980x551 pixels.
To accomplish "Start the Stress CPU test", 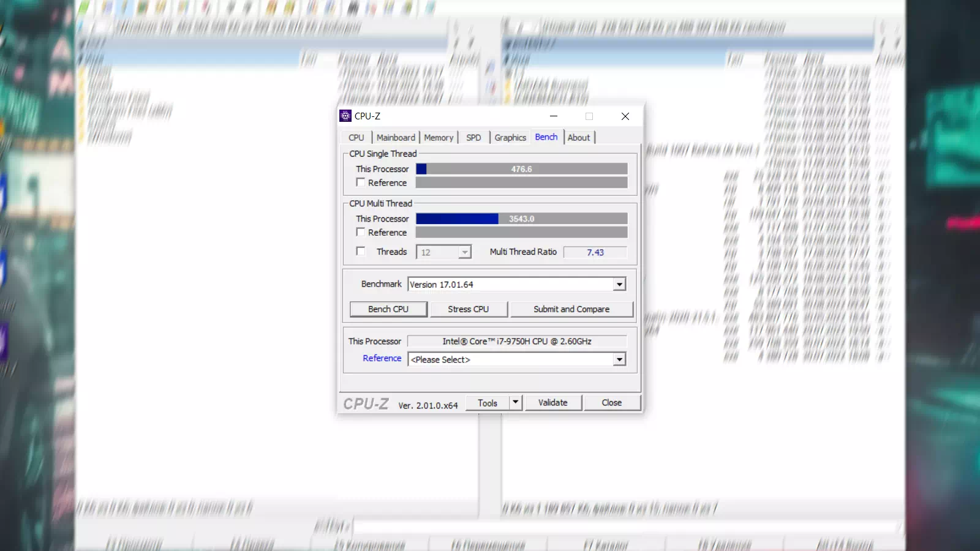I will click(469, 309).
